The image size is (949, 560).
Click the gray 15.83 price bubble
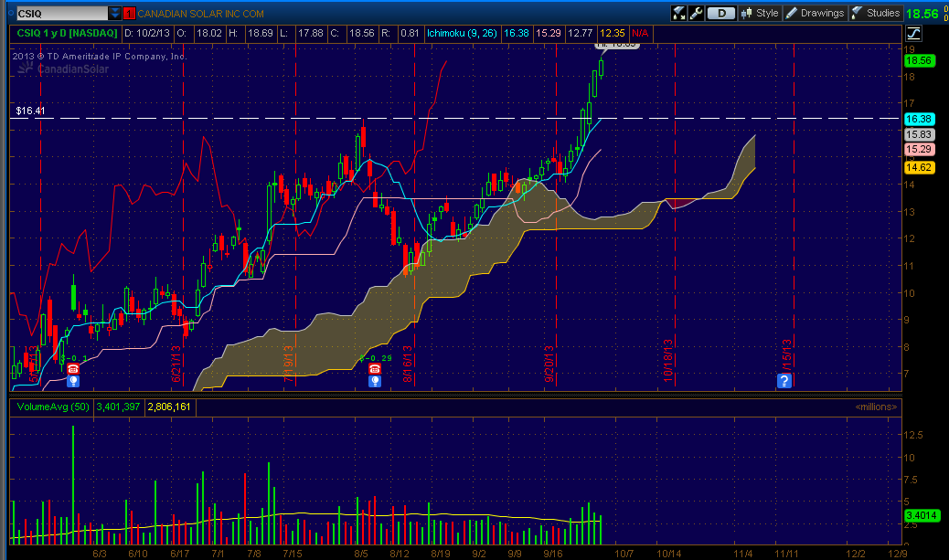point(919,134)
